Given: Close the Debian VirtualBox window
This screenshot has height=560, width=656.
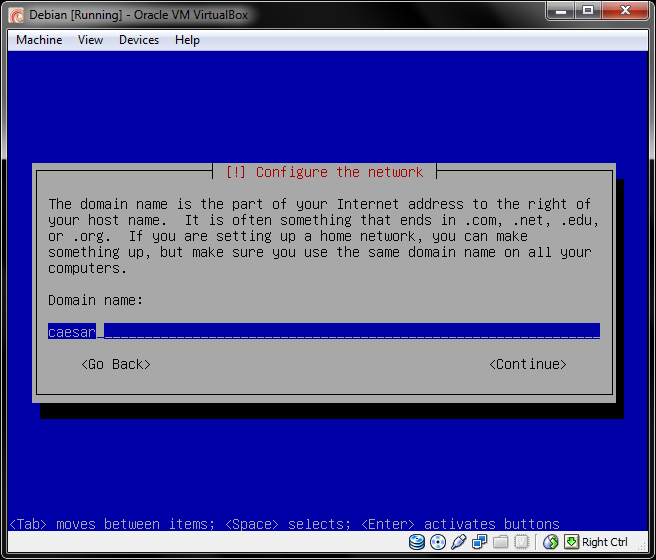Looking at the screenshot, I should click(x=625, y=10).
